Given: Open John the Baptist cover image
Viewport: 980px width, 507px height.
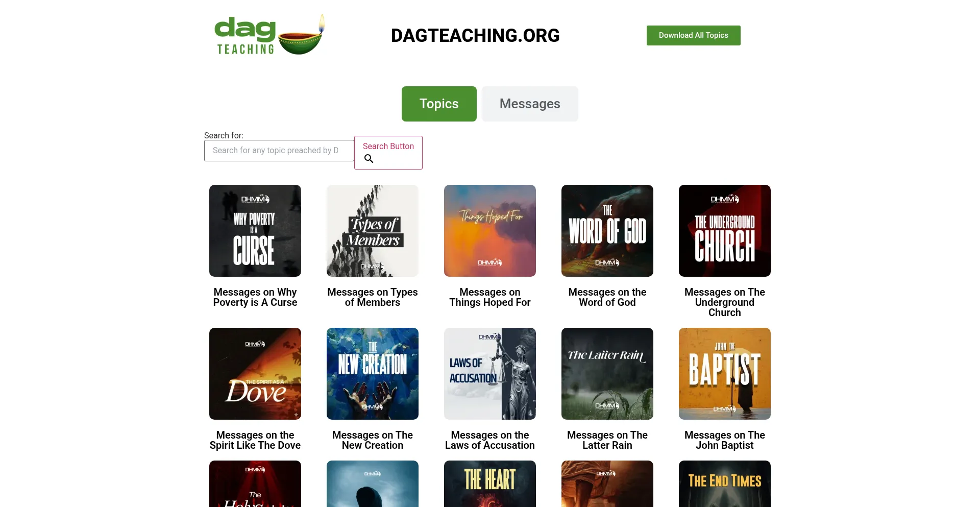Looking at the screenshot, I should [x=725, y=374].
